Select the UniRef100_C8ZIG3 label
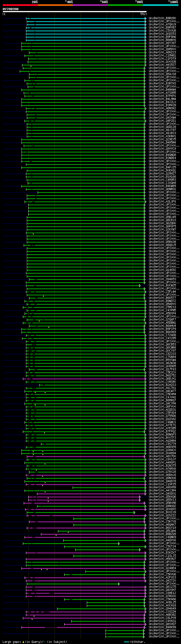The image size is (181, 644). pyautogui.click(x=162, y=354)
